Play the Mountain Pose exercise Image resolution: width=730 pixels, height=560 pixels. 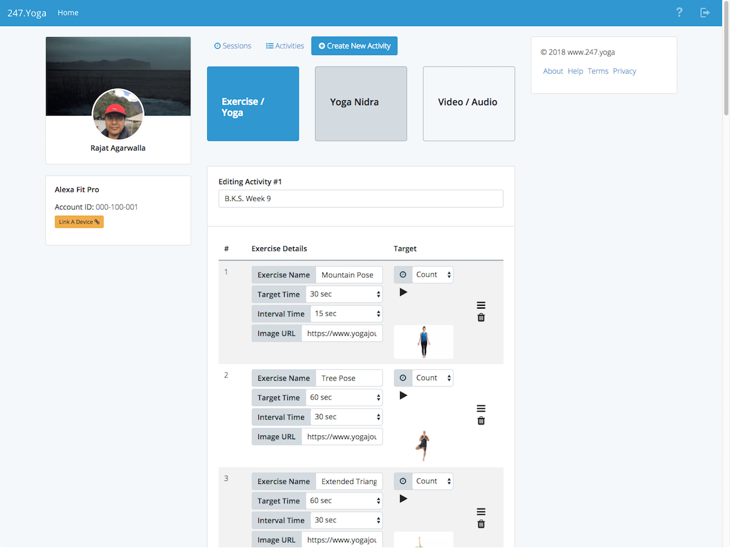click(x=403, y=292)
